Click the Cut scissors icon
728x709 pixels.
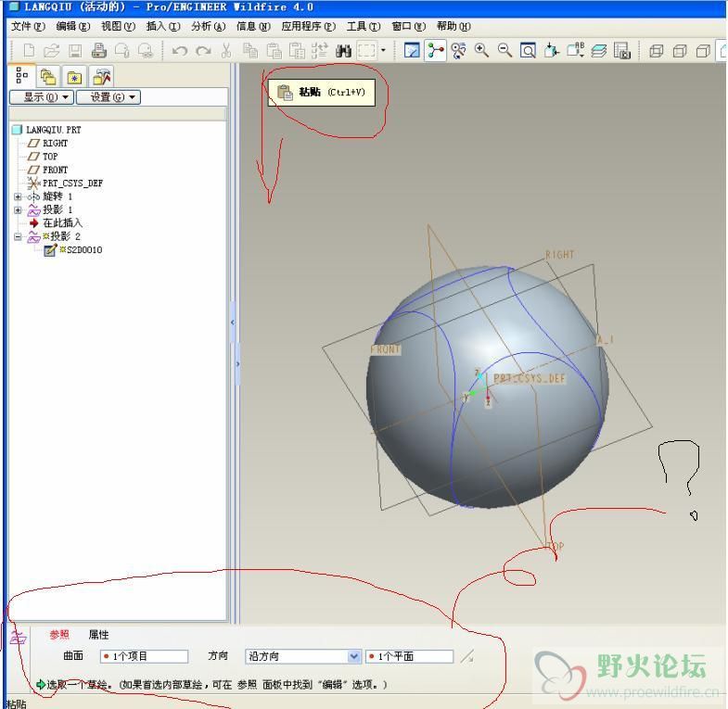[226, 50]
